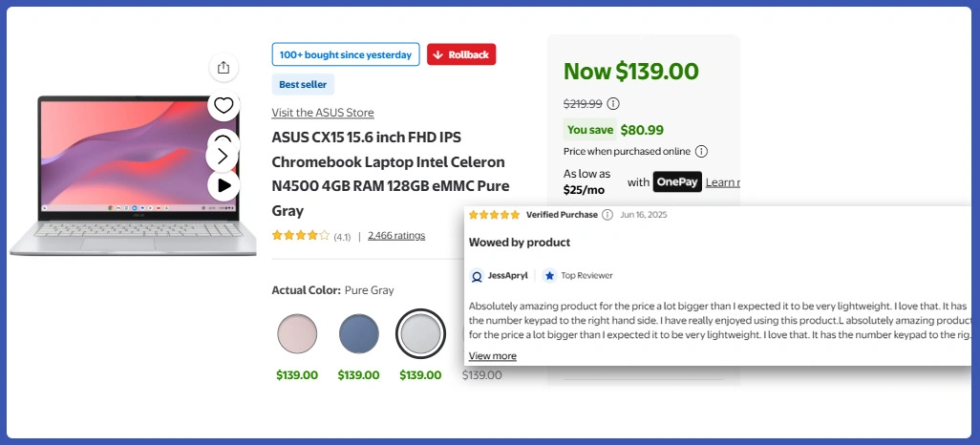
Task: Choose the Pure Gray color option
Action: coord(420,333)
